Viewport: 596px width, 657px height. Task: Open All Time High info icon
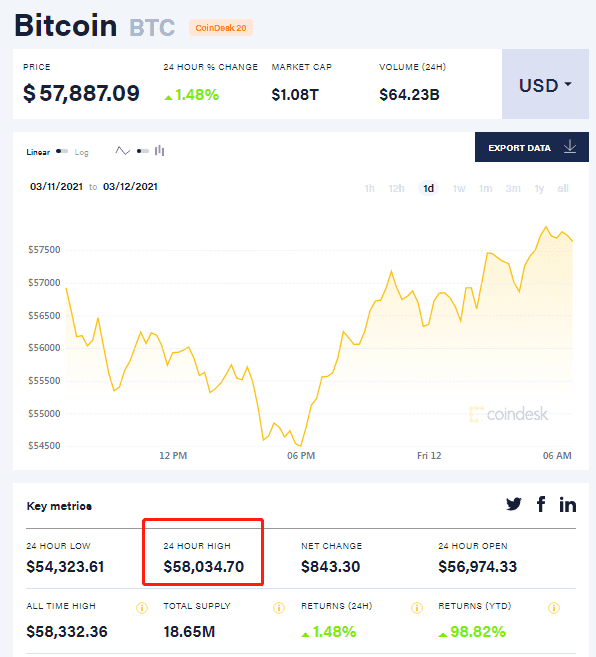(x=142, y=608)
